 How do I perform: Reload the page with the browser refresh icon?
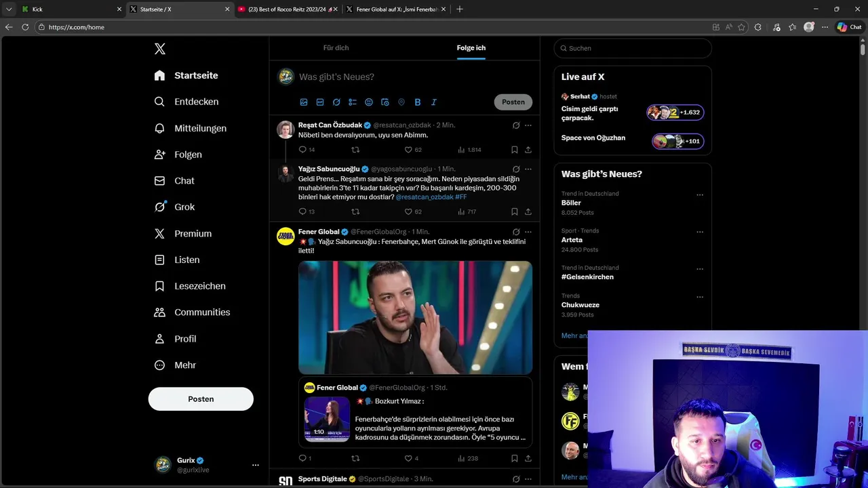tap(25, 27)
